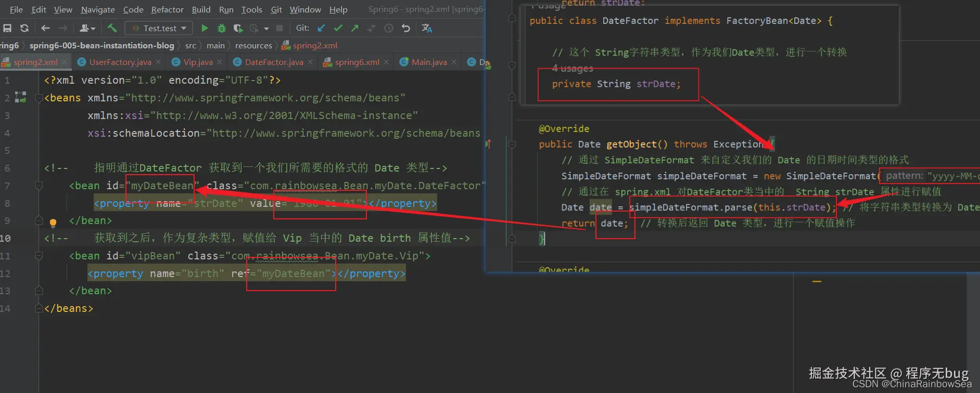This screenshot has width=980, height=393.
Task: Show Git history with the clock icon
Action: pos(389,28)
